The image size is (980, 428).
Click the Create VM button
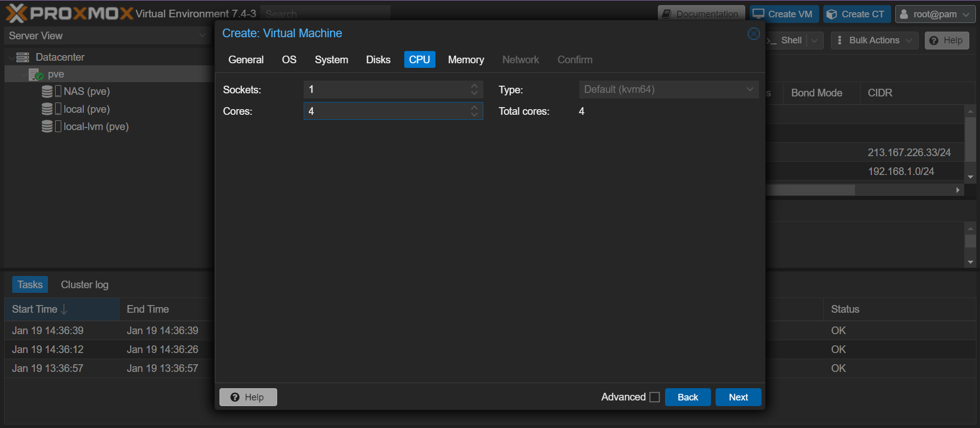tap(784, 14)
